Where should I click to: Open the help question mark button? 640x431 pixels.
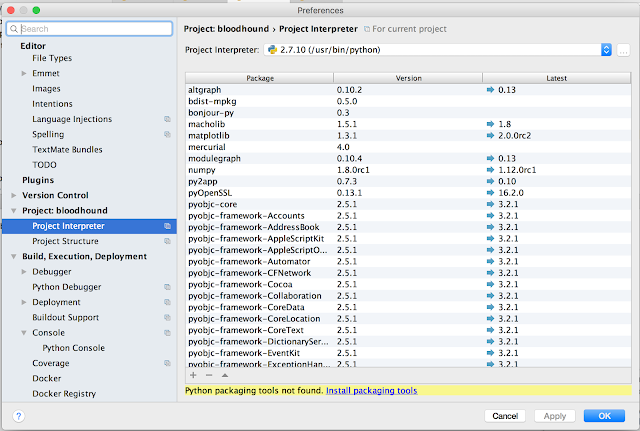(18, 416)
